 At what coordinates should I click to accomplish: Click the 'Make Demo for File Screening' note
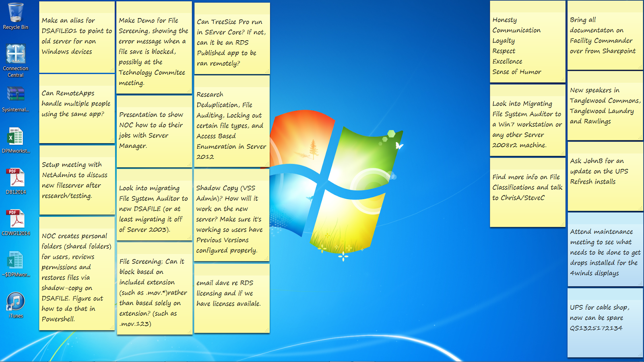[154, 47]
